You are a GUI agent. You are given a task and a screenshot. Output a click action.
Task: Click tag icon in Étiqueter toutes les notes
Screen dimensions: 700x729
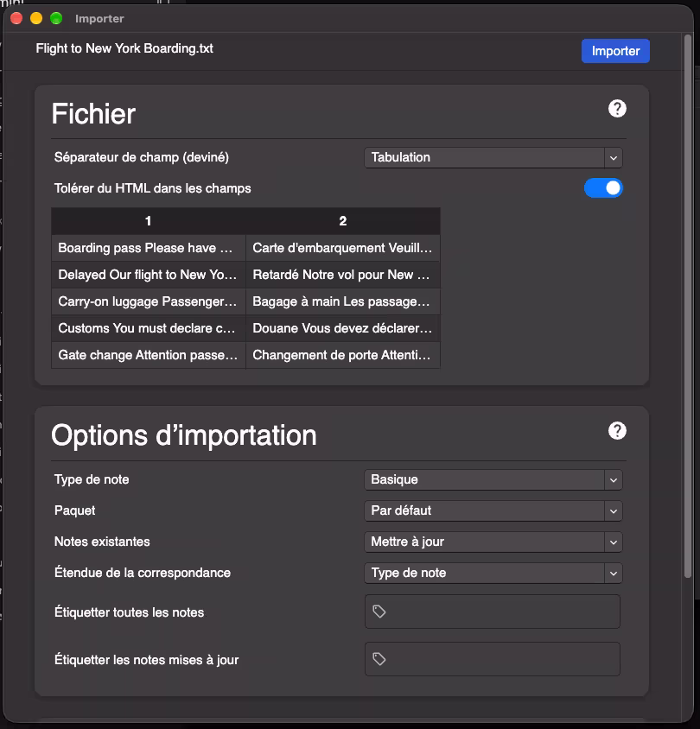(379, 612)
